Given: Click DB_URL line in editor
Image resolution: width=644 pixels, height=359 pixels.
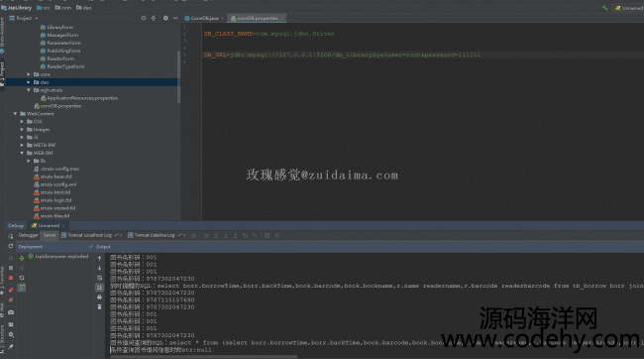Looking at the screenshot, I should 342,55.
